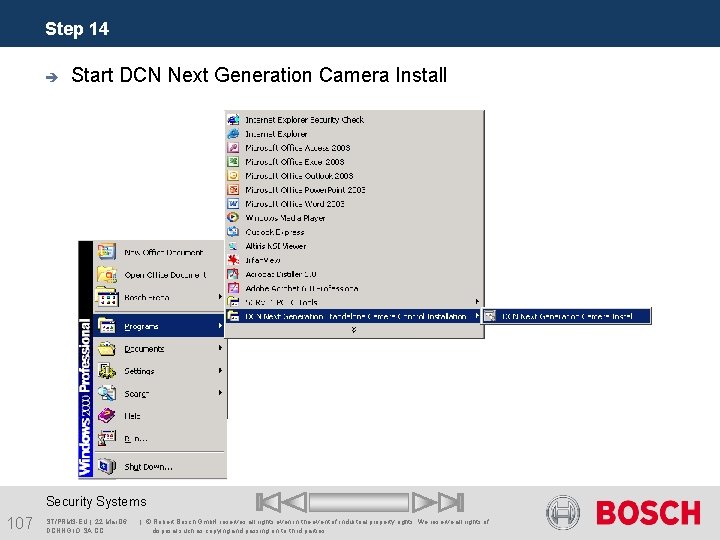This screenshot has height=540, width=720.
Task: Click the DCN Next Generation Camera Install icon
Action: (x=490, y=316)
